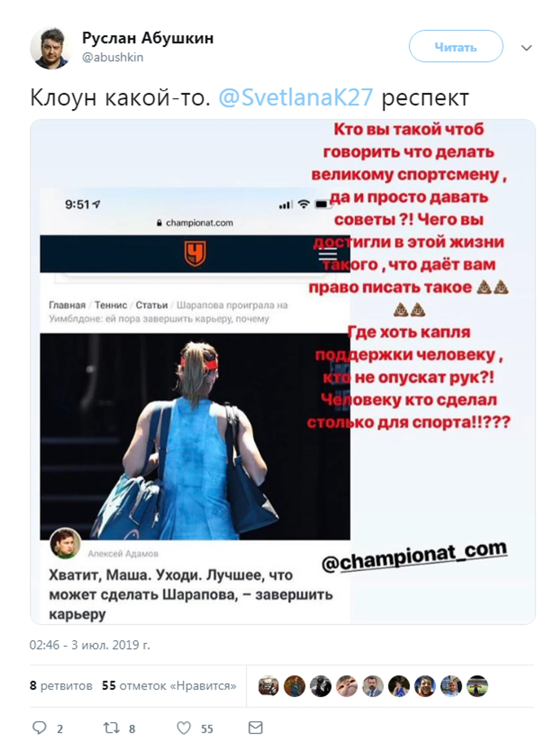
Task: Like the tweet with the heart icon
Action: point(183,728)
